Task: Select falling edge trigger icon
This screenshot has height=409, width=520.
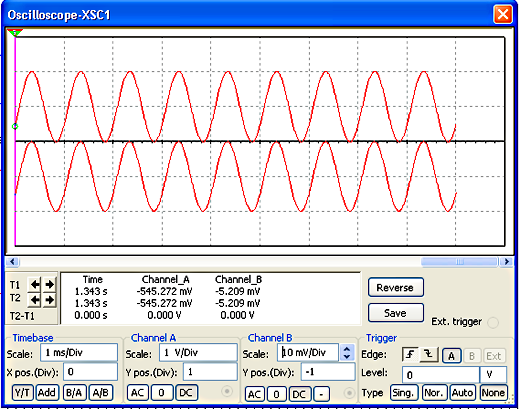Action: (x=429, y=355)
